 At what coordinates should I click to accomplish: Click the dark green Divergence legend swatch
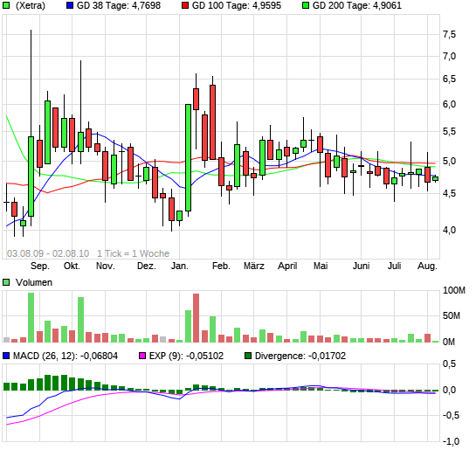[x=248, y=356]
